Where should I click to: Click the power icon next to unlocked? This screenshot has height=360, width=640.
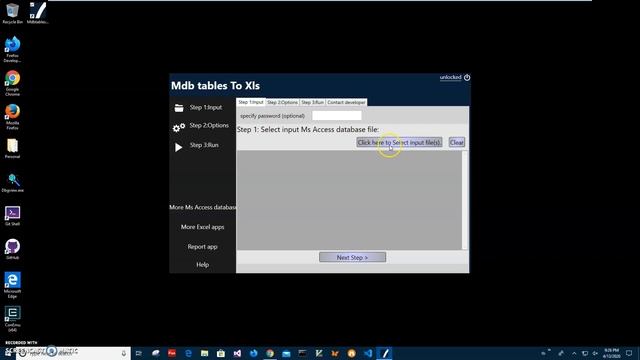[x=467, y=78]
